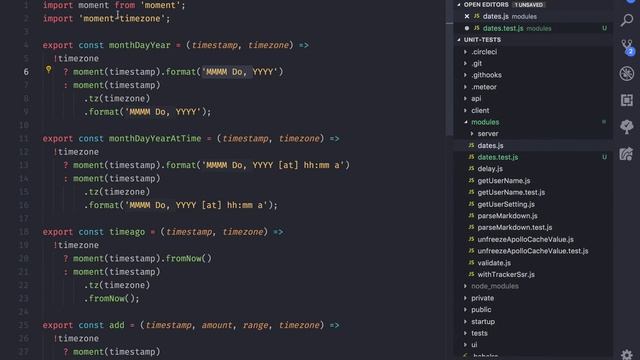Switch to dates.test.js in Open Editors
The width and height of the screenshot is (640, 360).
(x=503, y=28)
